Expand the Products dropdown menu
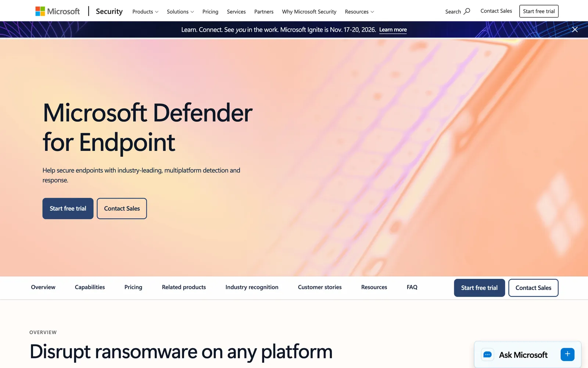This screenshot has width=588, height=368. click(x=145, y=12)
